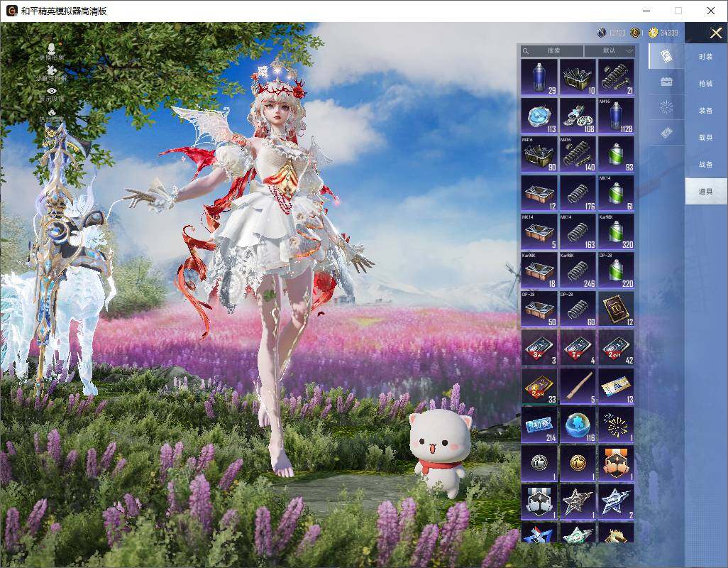
Task: Select the Kar98K tray item with count 18
Action: point(539,271)
